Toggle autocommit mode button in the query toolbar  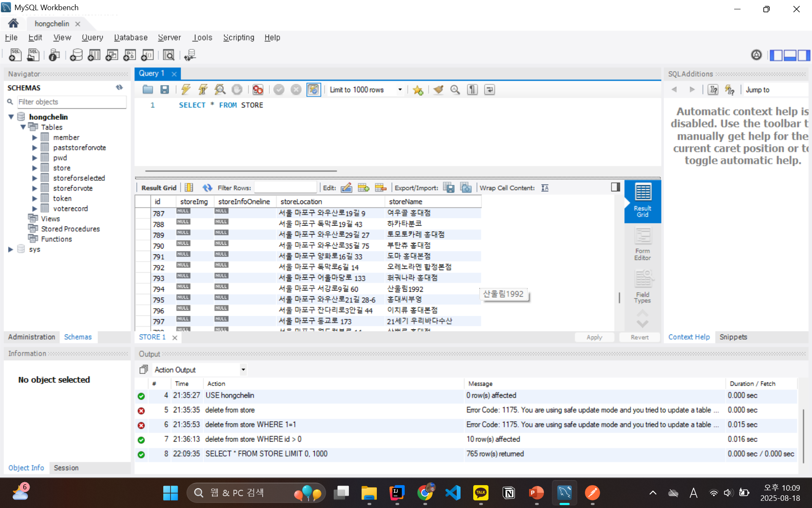coord(313,89)
